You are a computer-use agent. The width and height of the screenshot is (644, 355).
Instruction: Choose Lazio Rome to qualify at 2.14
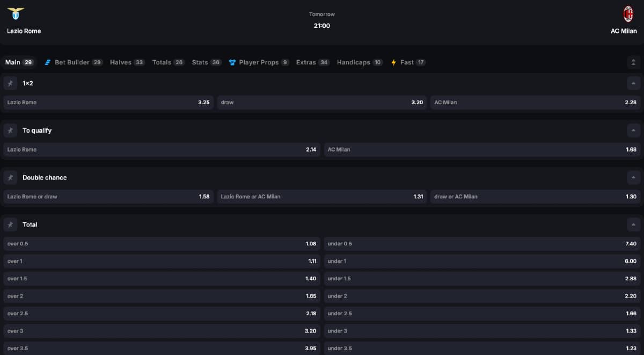(x=161, y=149)
